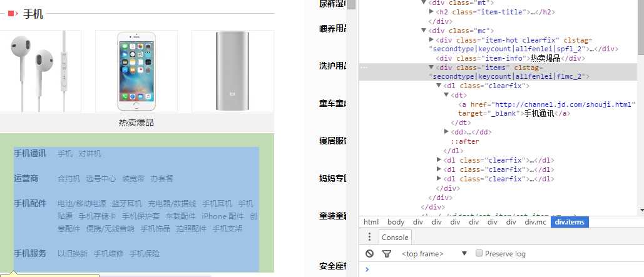The width and height of the screenshot is (644, 277).
Task: Collapse the dt element node
Action: pyautogui.click(x=446, y=95)
